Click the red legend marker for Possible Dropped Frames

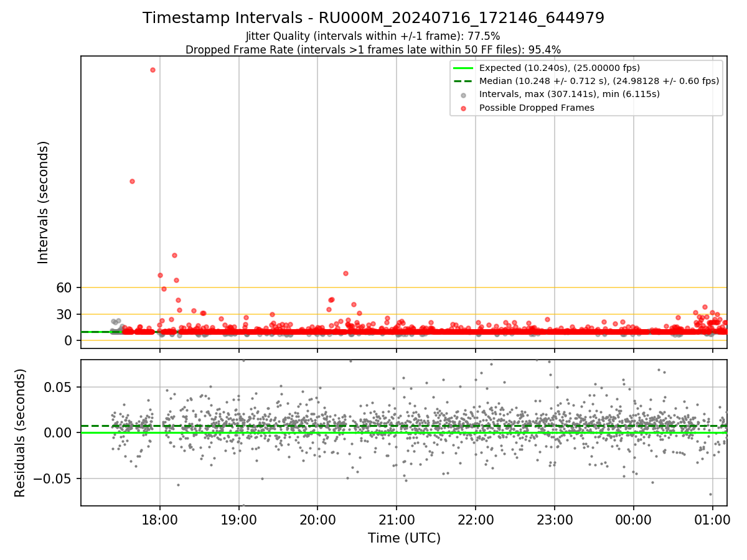(463, 108)
